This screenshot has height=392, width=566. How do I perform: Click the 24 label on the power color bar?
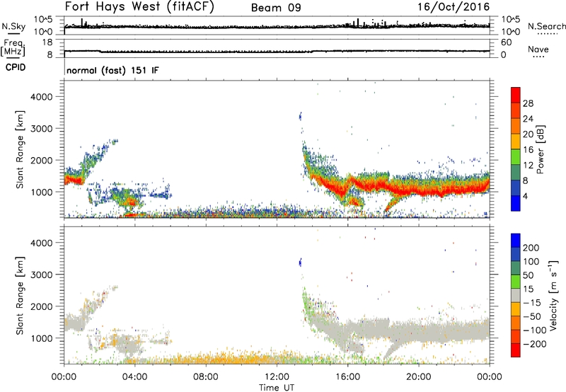click(528, 119)
